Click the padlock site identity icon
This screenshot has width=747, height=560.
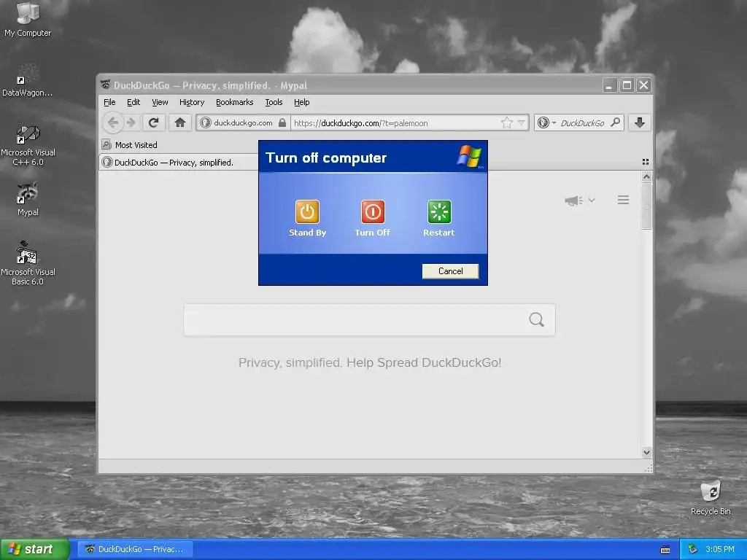pyautogui.click(x=282, y=122)
